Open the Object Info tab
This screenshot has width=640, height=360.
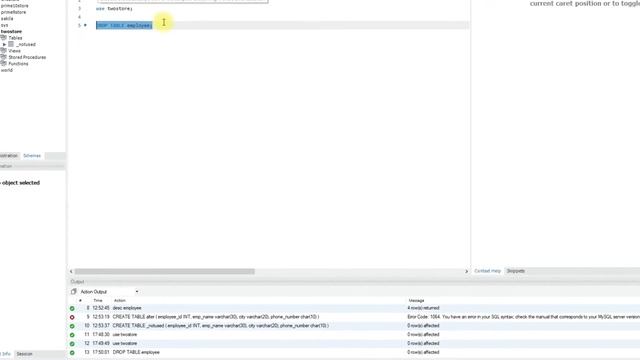click(x=5, y=354)
